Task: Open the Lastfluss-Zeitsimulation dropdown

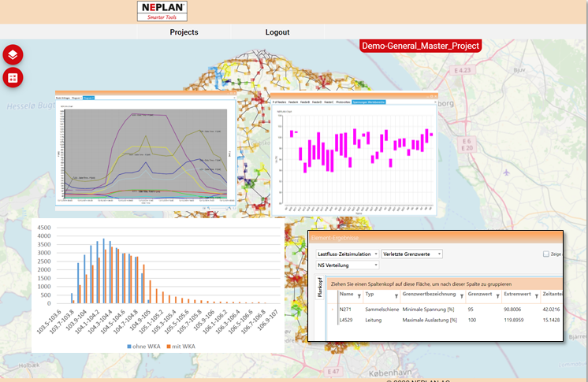Action: [x=348, y=254]
